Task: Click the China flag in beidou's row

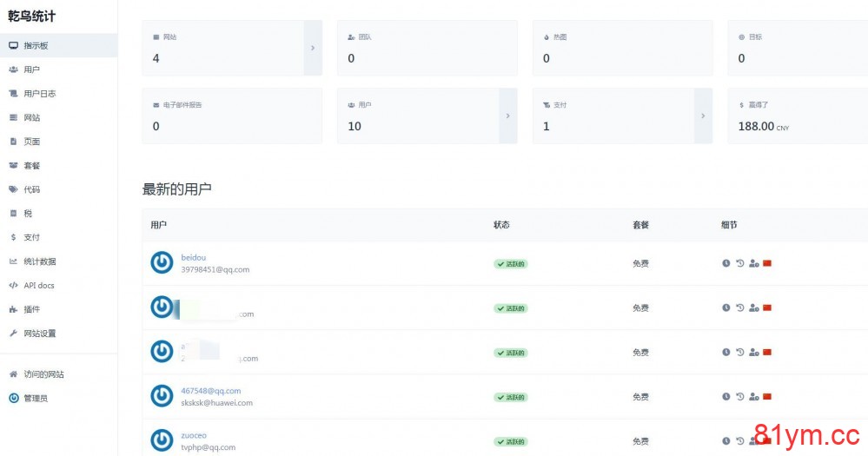Action: (767, 263)
